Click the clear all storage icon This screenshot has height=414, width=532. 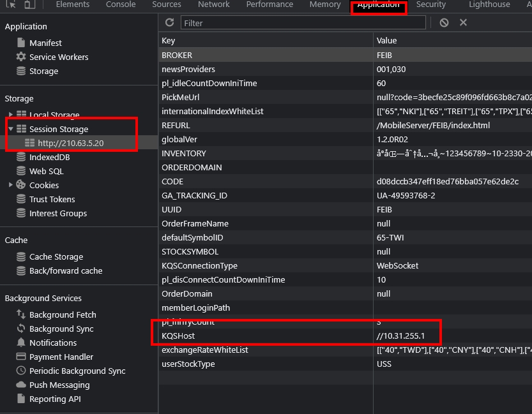[444, 22]
